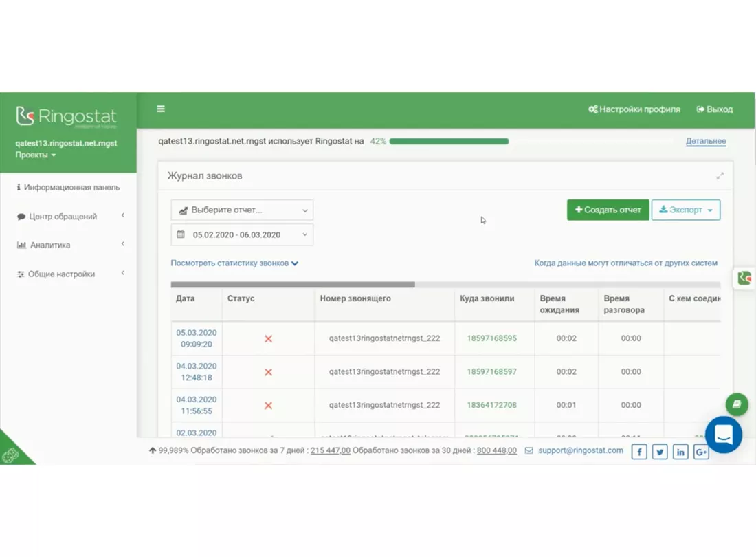Screen dimensions: 756x557
Task: Click date 05.03.2020 09:09:20
Action: click(x=197, y=338)
